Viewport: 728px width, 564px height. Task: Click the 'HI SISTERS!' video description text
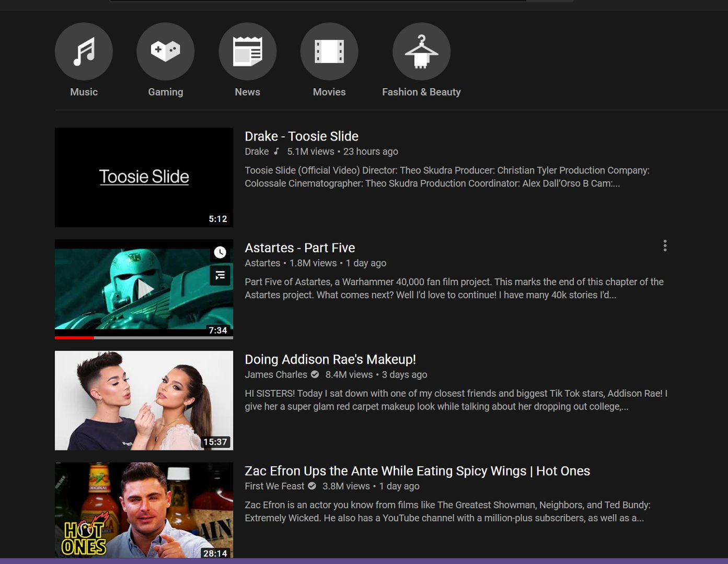(x=456, y=400)
